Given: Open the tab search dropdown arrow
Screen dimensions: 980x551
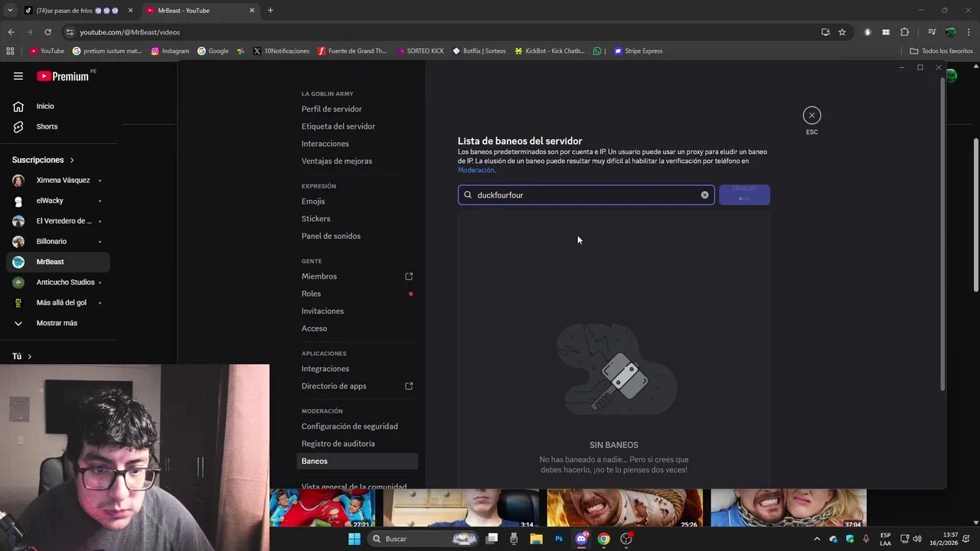Looking at the screenshot, I should click(10, 11).
